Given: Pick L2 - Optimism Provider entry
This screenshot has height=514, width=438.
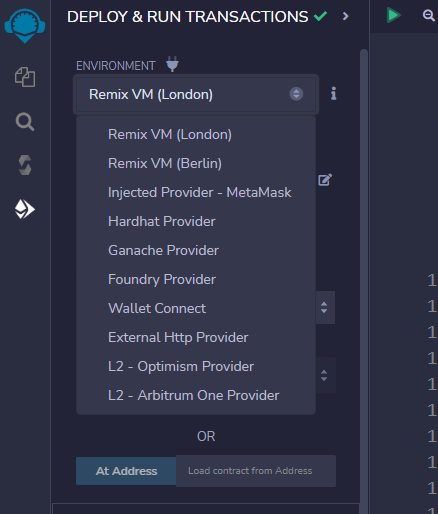Looking at the screenshot, I should click(181, 366).
